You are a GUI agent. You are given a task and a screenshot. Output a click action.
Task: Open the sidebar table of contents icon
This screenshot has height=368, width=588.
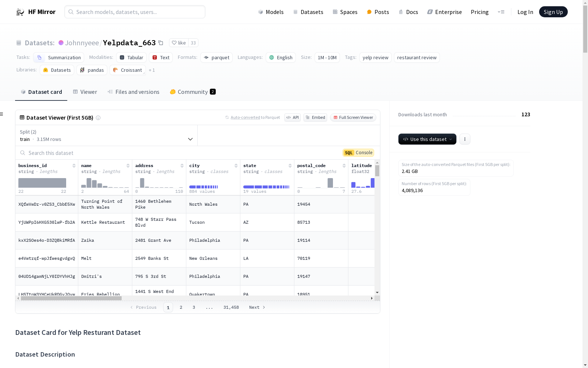pyautogui.click(x=2, y=114)
